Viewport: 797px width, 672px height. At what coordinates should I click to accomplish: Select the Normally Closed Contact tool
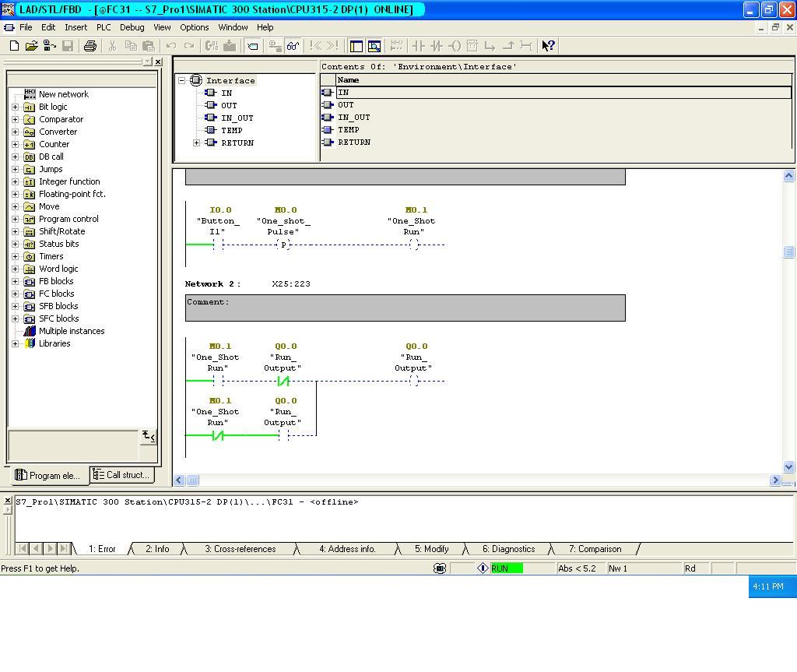click(434, 46)
